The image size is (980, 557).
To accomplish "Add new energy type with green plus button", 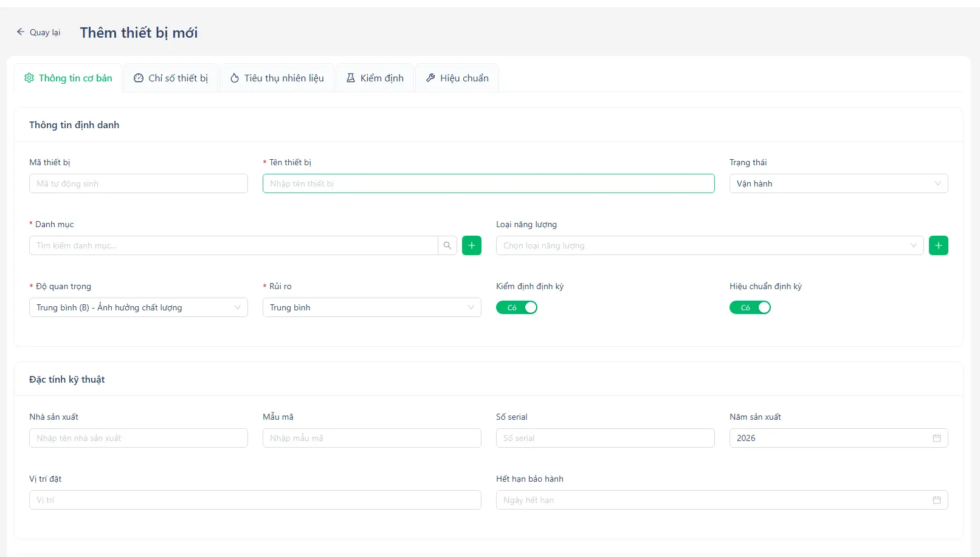I will pyautogui.click(x=939, y=245).
